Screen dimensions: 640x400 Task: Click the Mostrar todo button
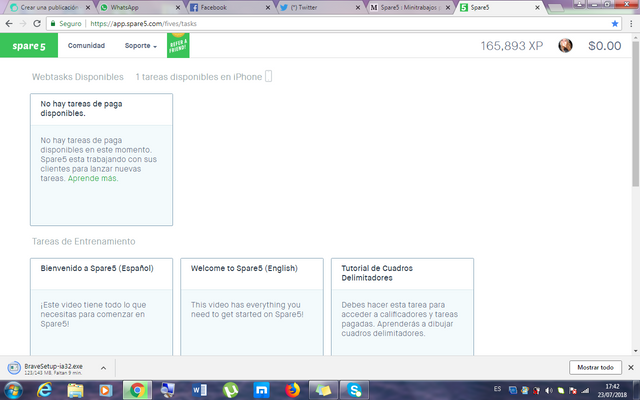coord(595,367)
